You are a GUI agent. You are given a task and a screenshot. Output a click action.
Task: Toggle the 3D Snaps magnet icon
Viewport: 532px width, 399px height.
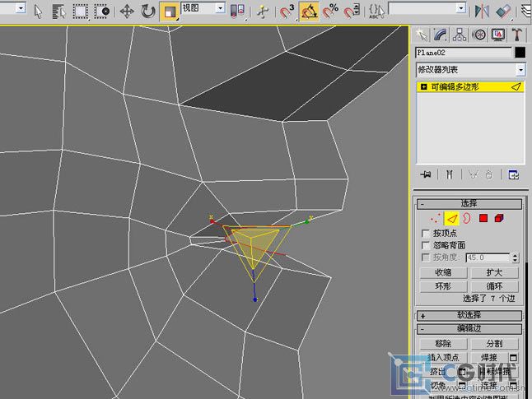(287, 12)
